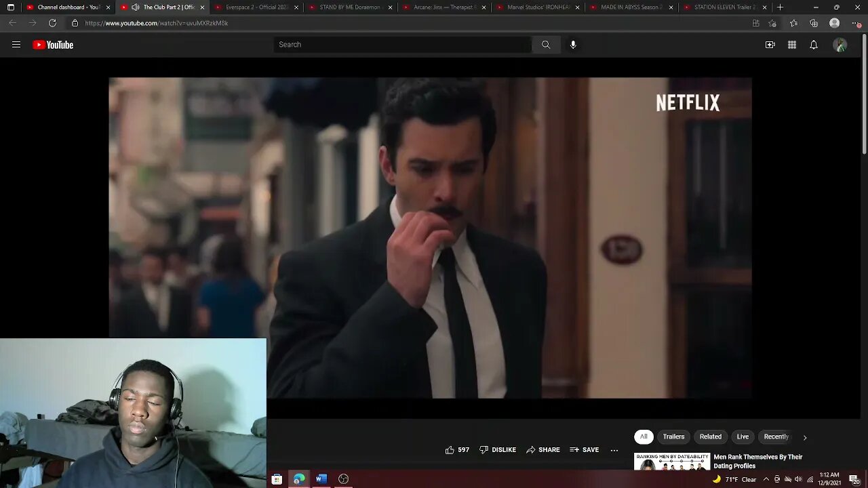Show hidden system tray icons
The image size is (868, 488).
766,479
